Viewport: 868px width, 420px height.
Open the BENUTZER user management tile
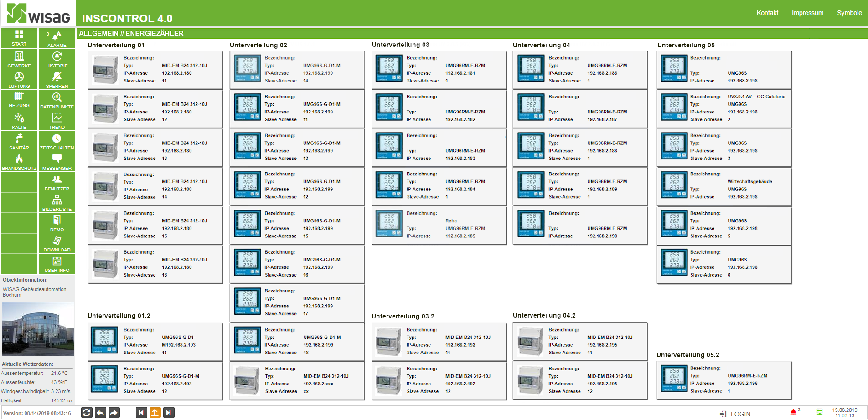[x=57, y=182]
